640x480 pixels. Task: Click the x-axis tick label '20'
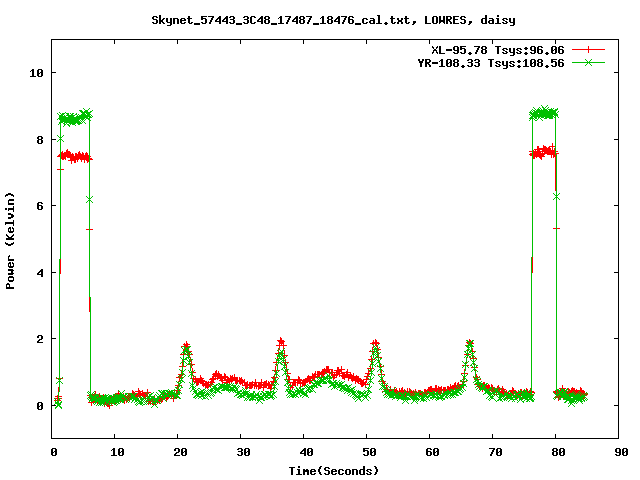point(180,452)
